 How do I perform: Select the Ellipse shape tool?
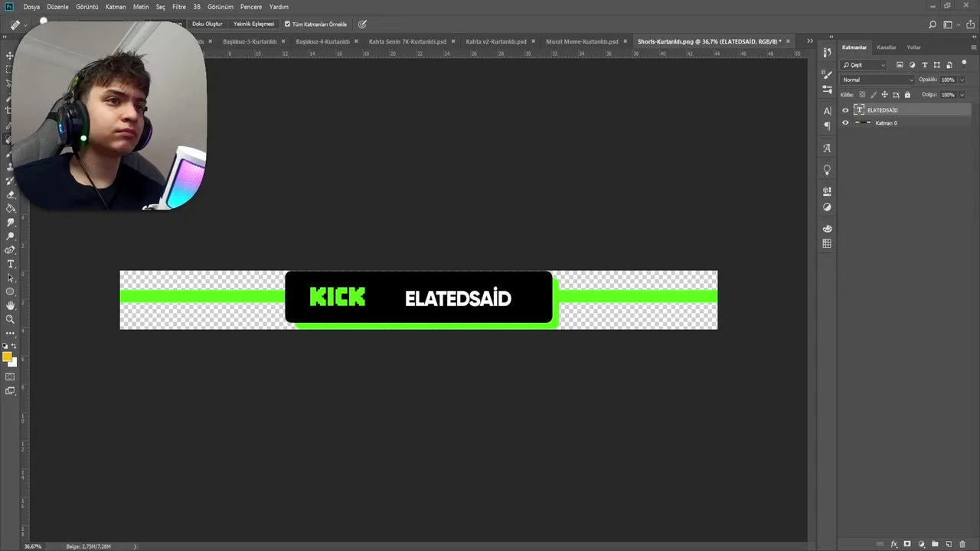[x=11, y=291]
